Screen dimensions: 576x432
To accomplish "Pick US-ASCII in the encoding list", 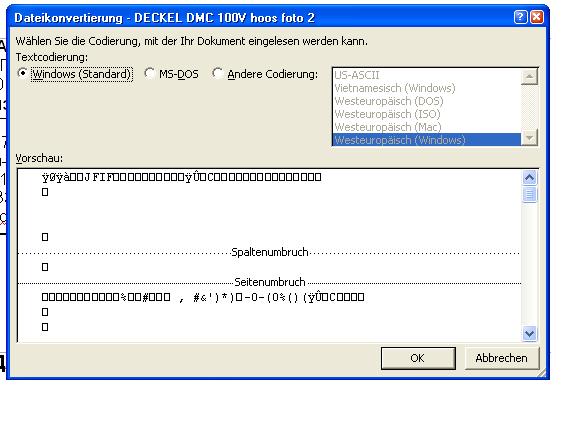I will [x=426, y=75].
